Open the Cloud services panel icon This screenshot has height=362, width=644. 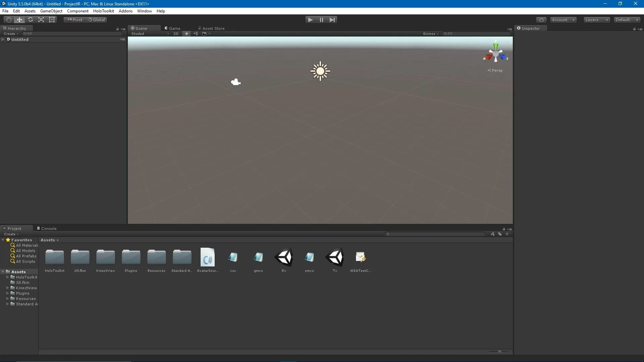[x=541, y=20]
